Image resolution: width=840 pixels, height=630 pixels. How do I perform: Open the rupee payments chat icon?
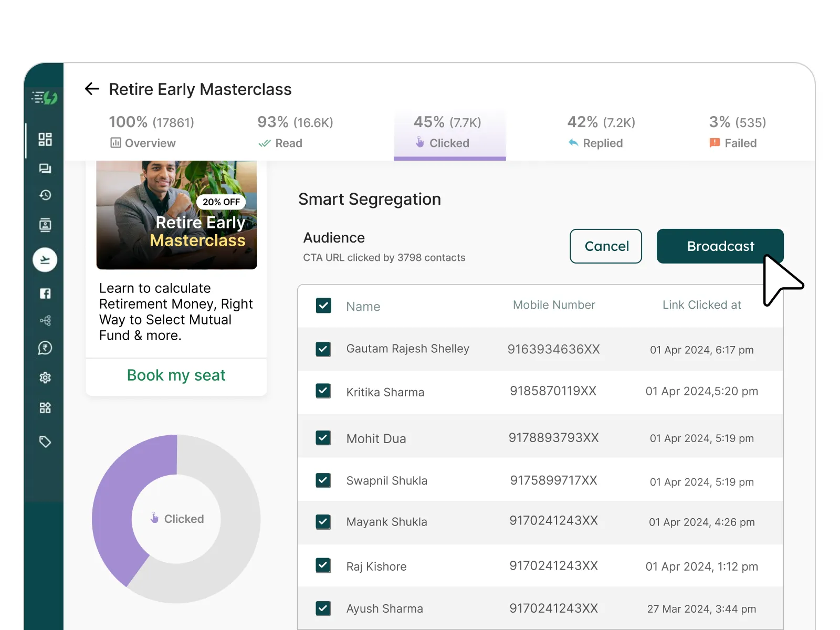coord(45,348)
